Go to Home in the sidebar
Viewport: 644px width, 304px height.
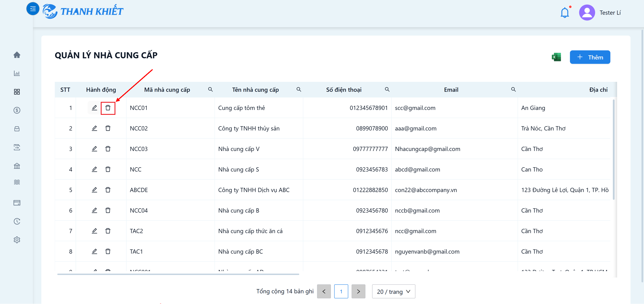pos(17,55)
